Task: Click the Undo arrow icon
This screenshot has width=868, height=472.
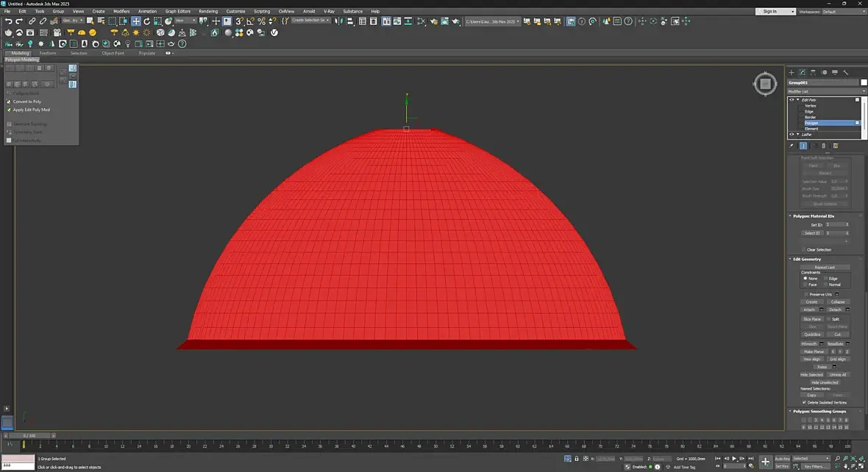Action: 8,21
